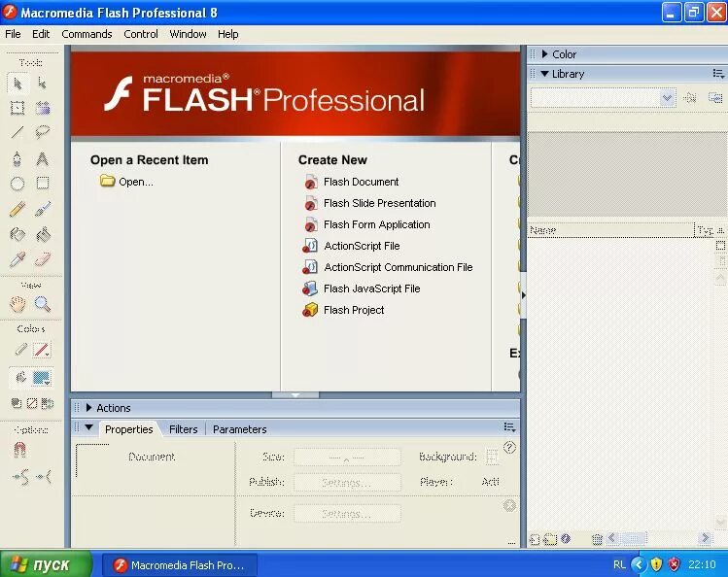Select the Hand tool
728x577 pixels.
(x=17, y=304)
